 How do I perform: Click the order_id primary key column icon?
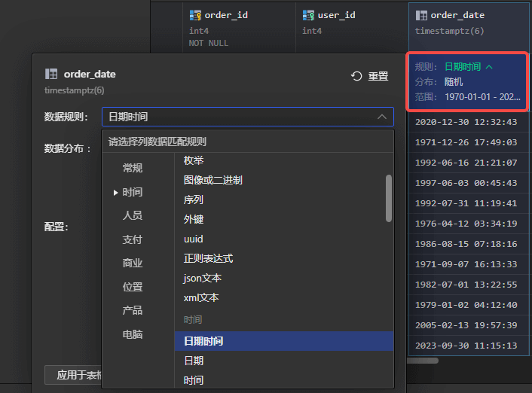(x=195, y=15)
